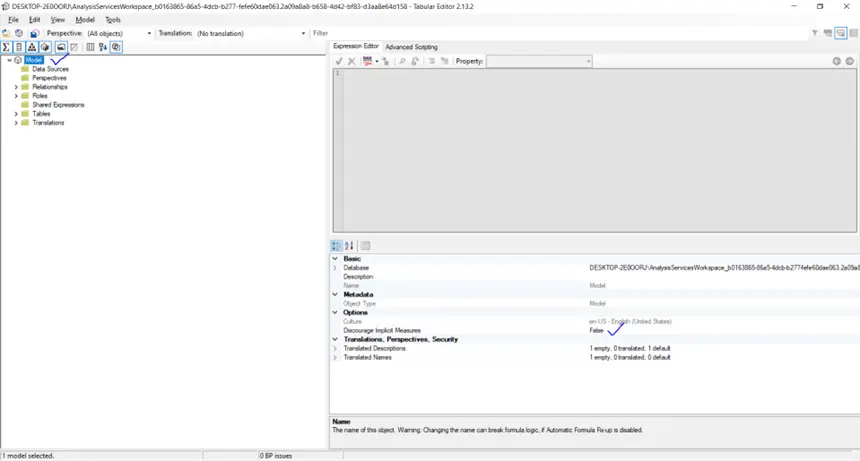Open the Edit menu
Viewport: 860px width, 461px height.
pyautogui.click(x=35, y=20)
